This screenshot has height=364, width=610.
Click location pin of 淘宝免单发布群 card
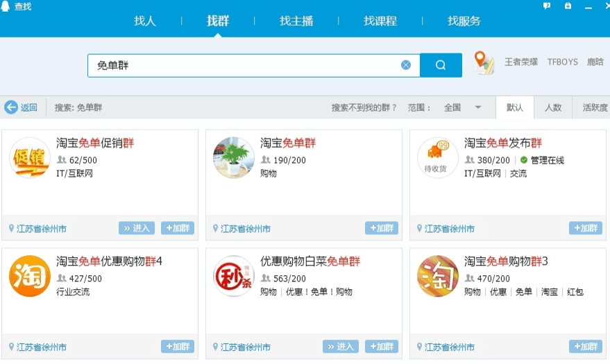click(419, 228)
